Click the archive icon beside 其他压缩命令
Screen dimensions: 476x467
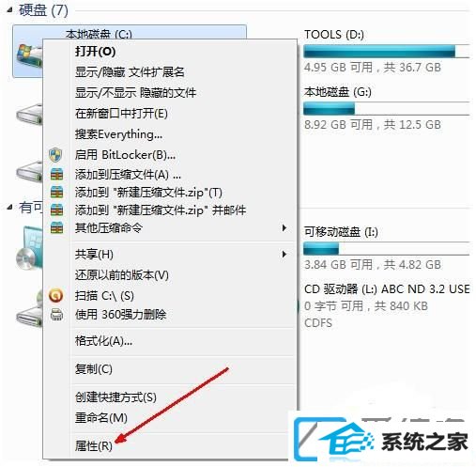pos(56,227)
